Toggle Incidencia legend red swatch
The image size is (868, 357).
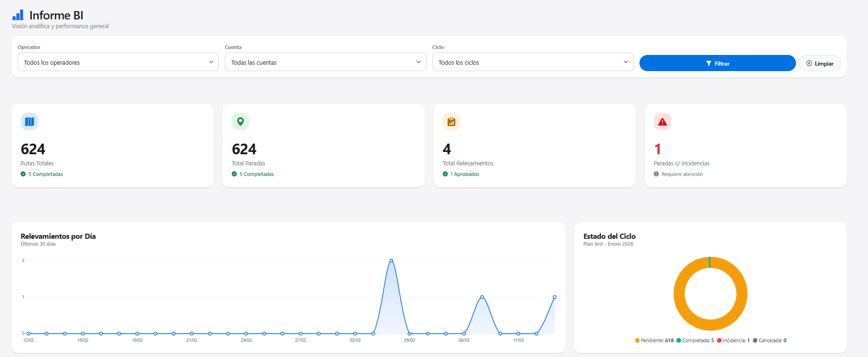pyautogui.click(x=719, y=340)
